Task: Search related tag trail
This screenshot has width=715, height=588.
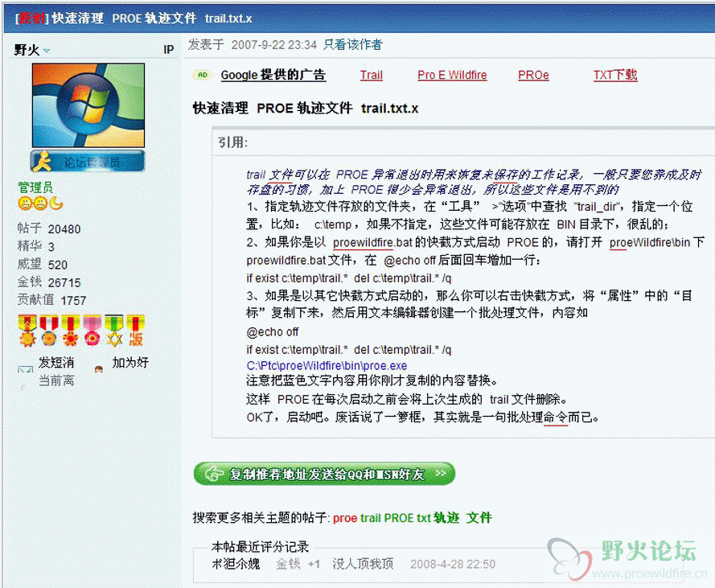Action: click(370, 518)
